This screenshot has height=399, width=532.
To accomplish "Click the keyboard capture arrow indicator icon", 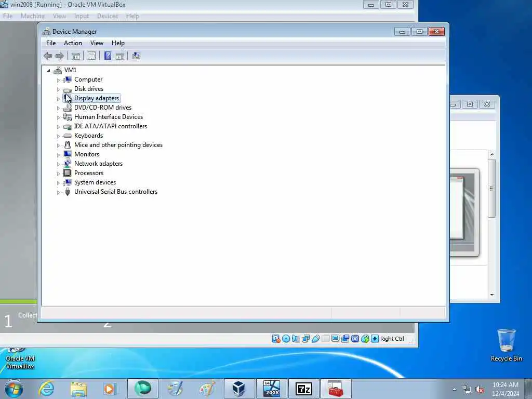I will 375,339.
